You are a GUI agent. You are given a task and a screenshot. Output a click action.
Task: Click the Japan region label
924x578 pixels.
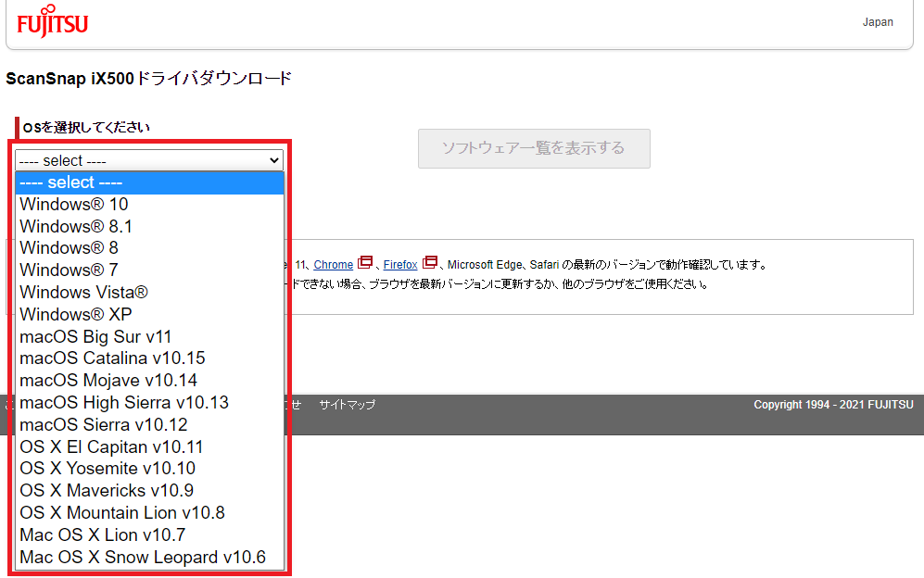click(x=878, y=22)
